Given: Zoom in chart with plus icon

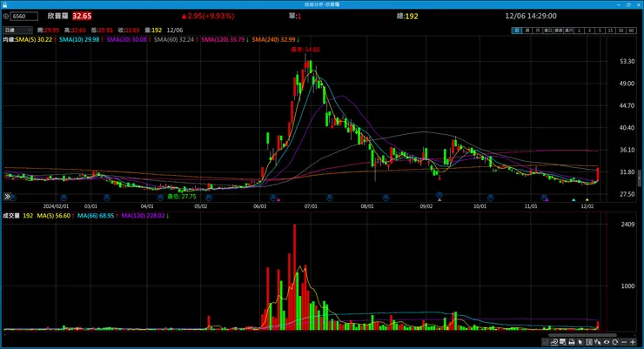Looking at the screenshot, I should (633, 342).
